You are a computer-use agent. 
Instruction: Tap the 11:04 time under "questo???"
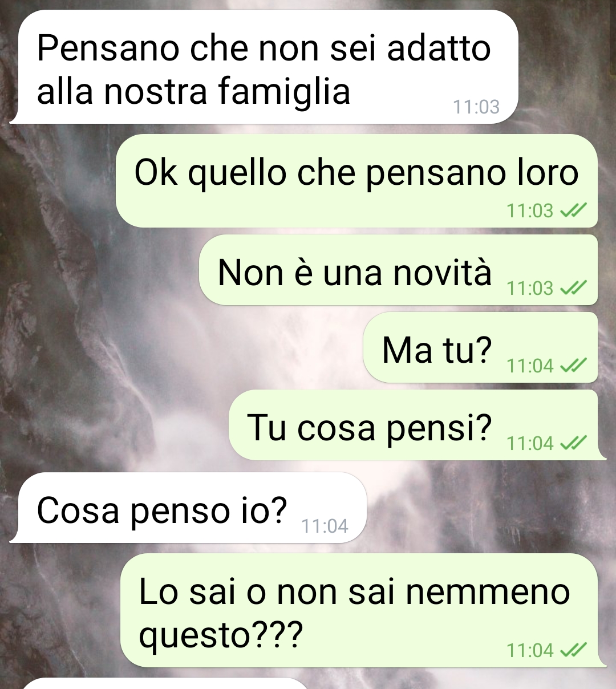[x=530, y=651]
